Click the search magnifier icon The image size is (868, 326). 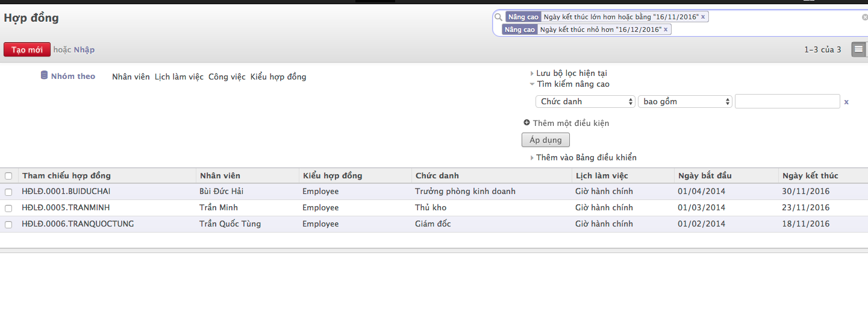click(498, 17)
